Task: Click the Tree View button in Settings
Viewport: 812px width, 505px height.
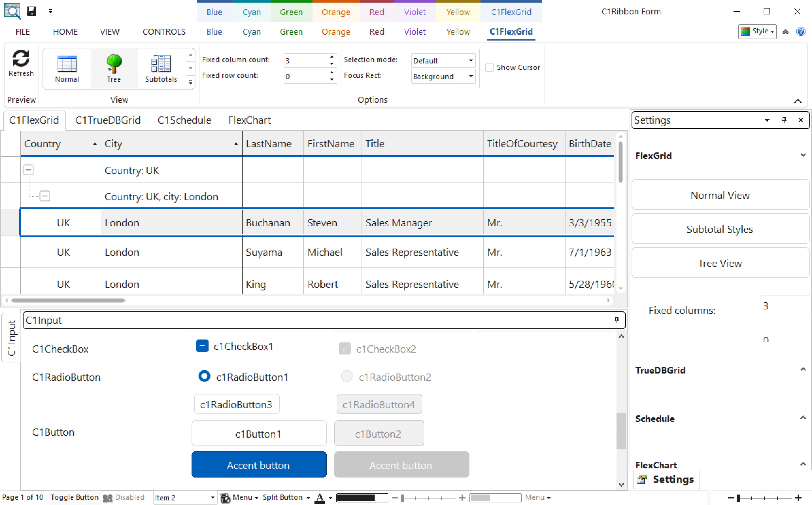Action: [x=720, y=263]
